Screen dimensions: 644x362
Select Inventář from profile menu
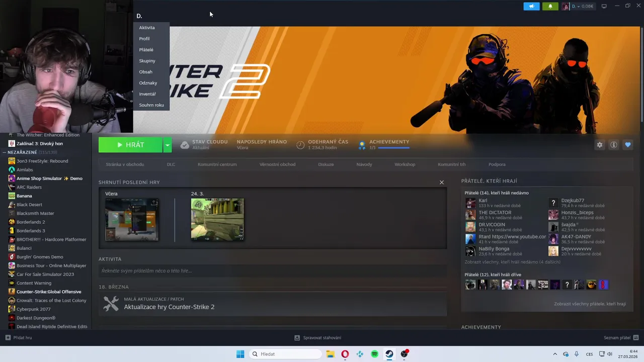148,94
